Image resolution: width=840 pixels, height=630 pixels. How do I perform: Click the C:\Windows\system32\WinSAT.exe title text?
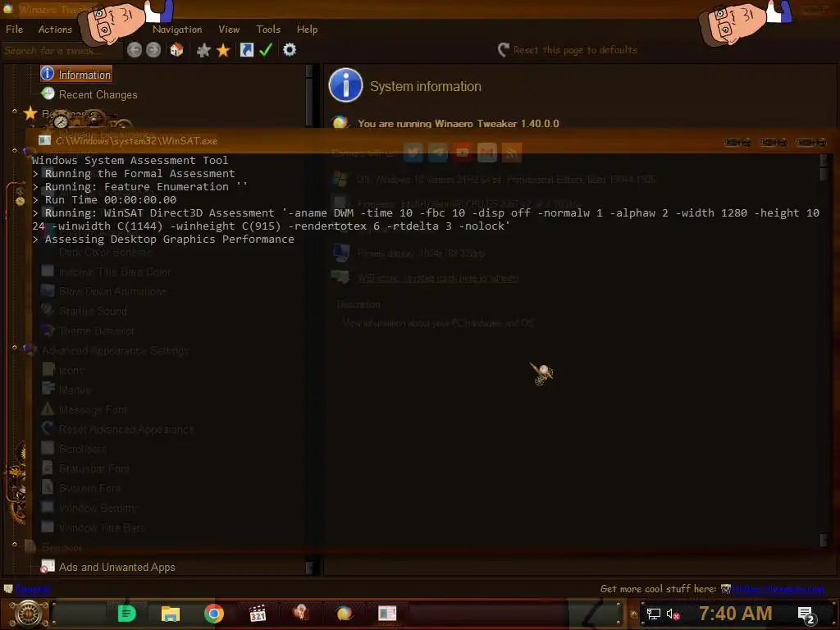[x=136, y=141]
